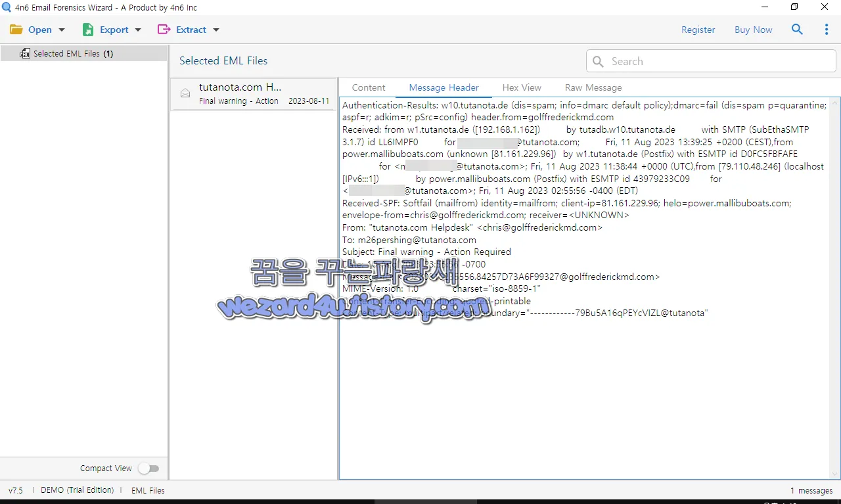Click the Subject: Final warning line

[426, 252]
